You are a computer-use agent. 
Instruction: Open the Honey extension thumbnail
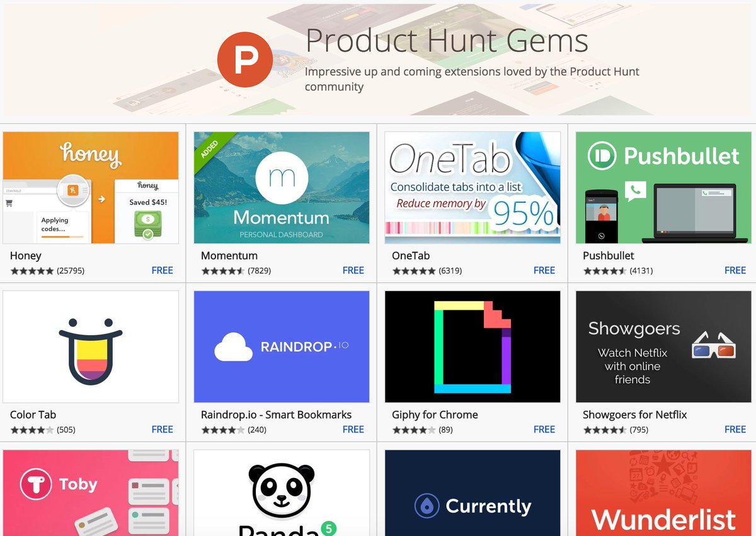click(91, 188)
